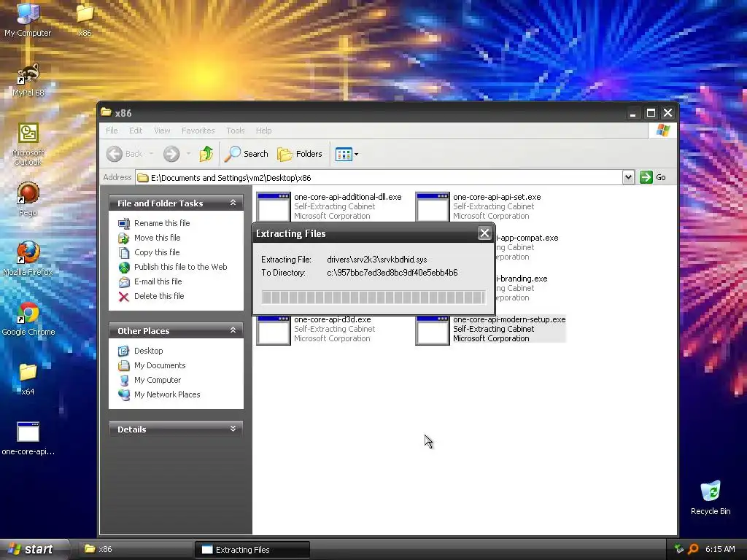The height and width of the screenshot is (560, 747).
Task: Click the Forward navigation arrow
Action: click(x=171, y=154)
